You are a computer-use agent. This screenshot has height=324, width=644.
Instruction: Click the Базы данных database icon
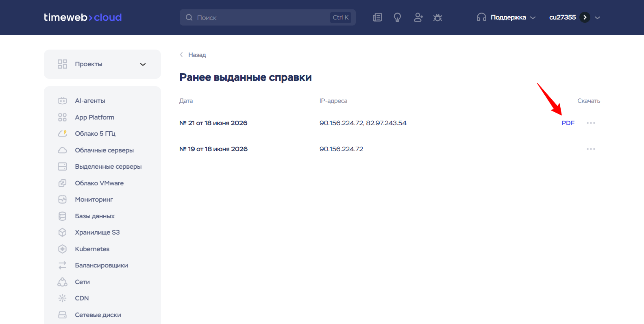click(x=62, y=216)
